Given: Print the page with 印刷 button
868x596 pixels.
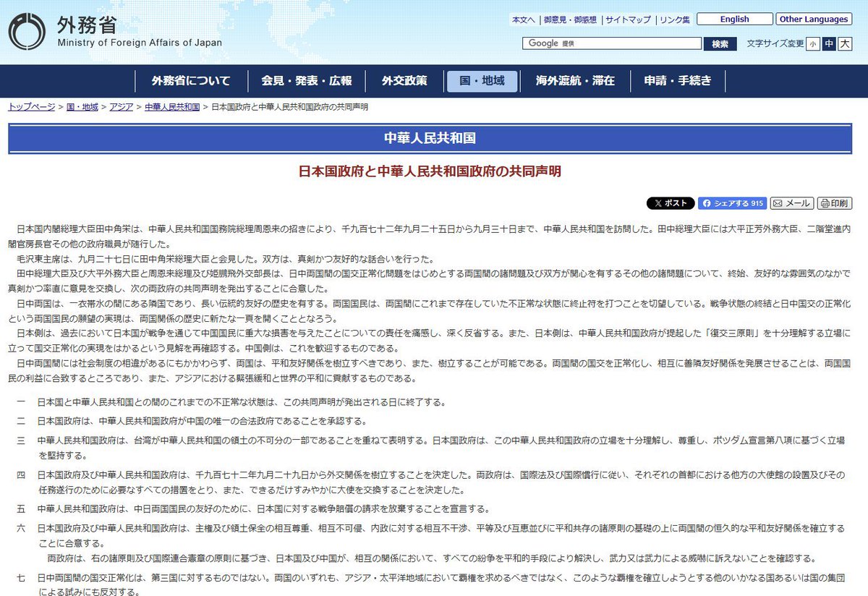Looking at the screenshot, I should [835, 203].
